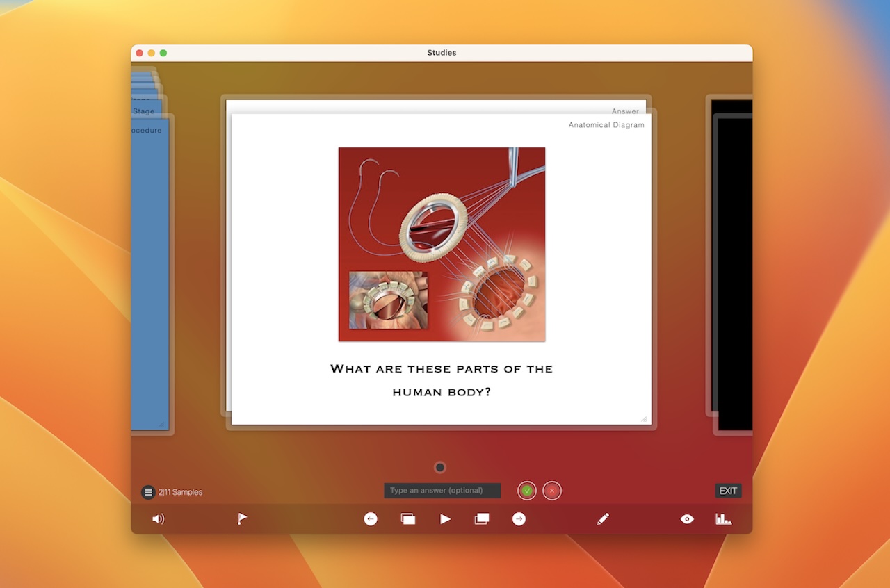
Task: Toggle the speaker sound icon
Action: coord(159,518)
